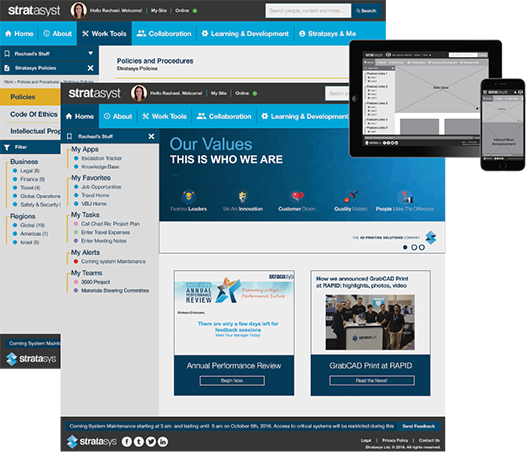Collapse the My Alerts section

point(85,252)
